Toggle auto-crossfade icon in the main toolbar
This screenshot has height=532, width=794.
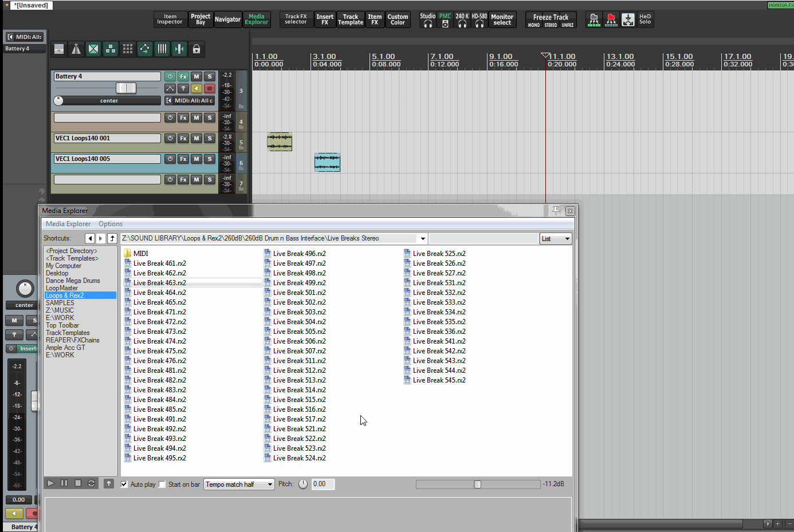tap(93, 49)
